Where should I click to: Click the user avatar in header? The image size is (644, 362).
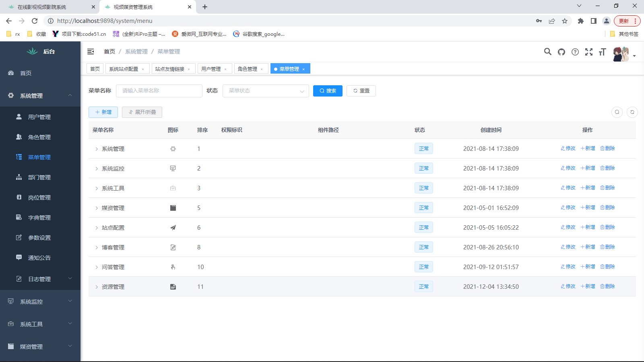click(621, 54)
